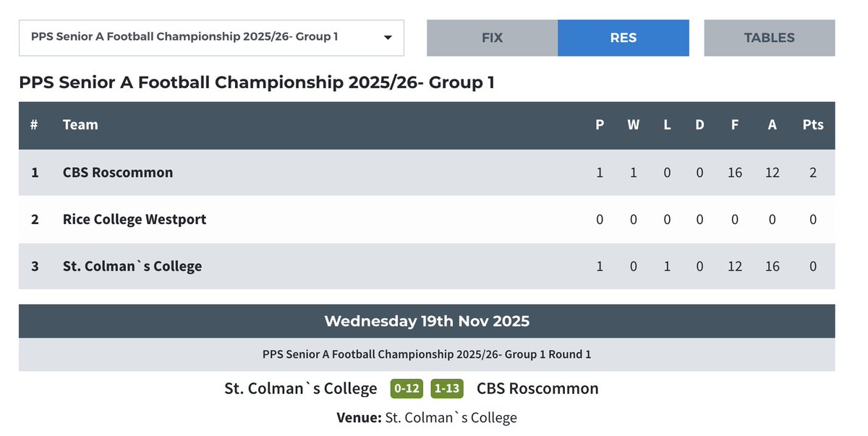Click the Wednesday 19th Nov 2025 date header
Viewport: 868px width, 436px height.
(x=427, y=321)
